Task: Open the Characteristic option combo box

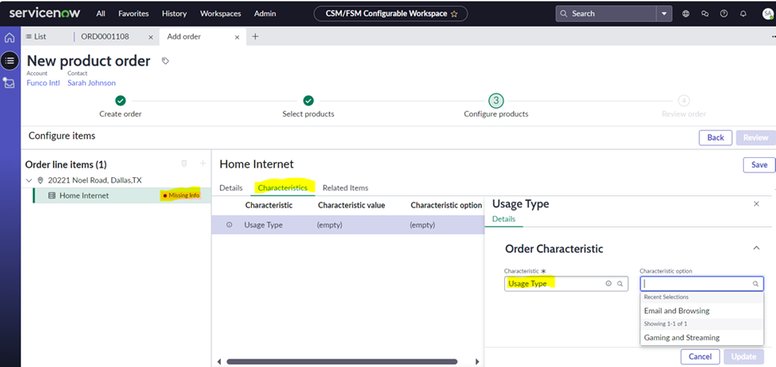Action: 702,284
